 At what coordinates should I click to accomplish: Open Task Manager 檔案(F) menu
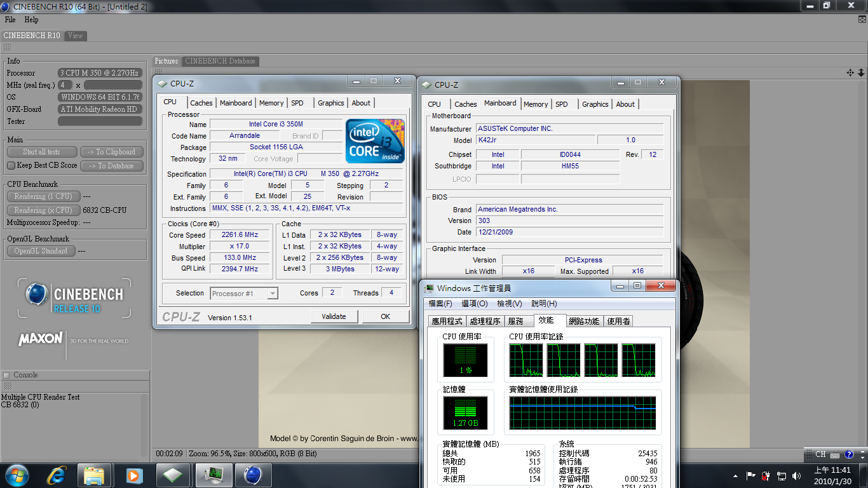coord(440,304)
